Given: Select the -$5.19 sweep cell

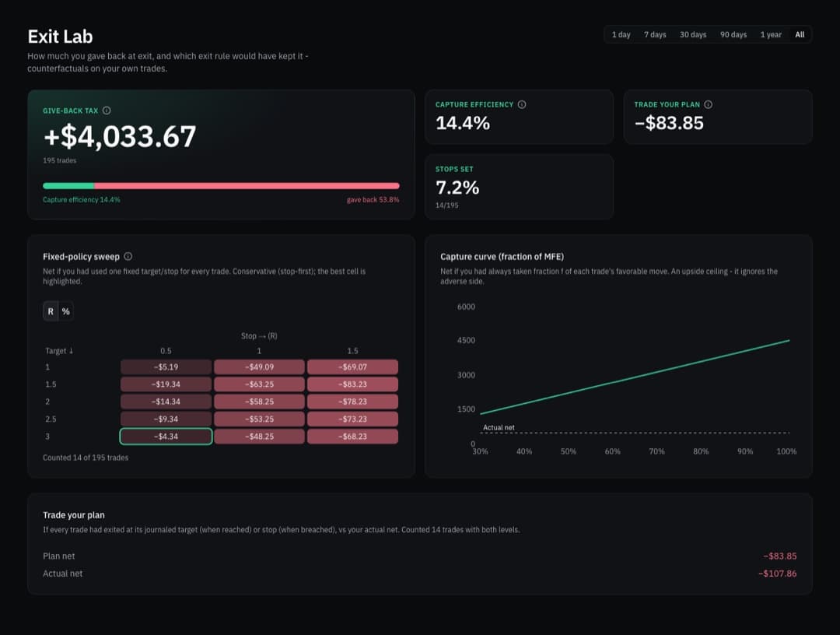Looking at the screenshot, I should click(166, 367).
